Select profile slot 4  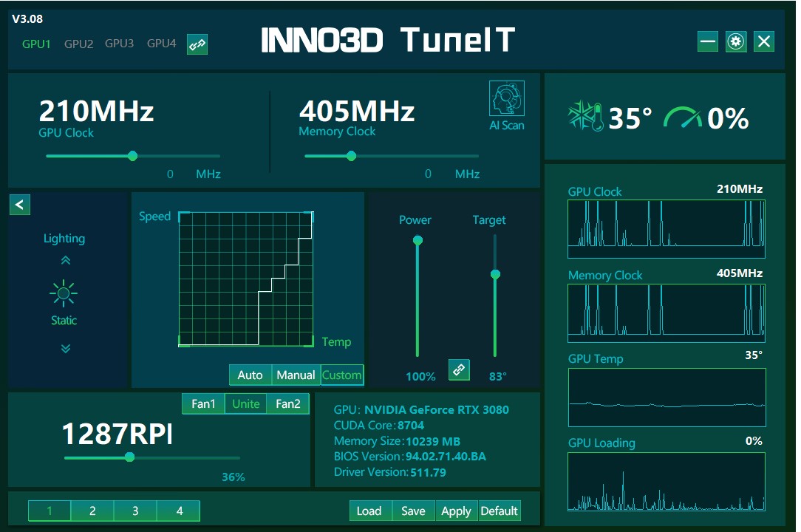[x=179, y=511]
